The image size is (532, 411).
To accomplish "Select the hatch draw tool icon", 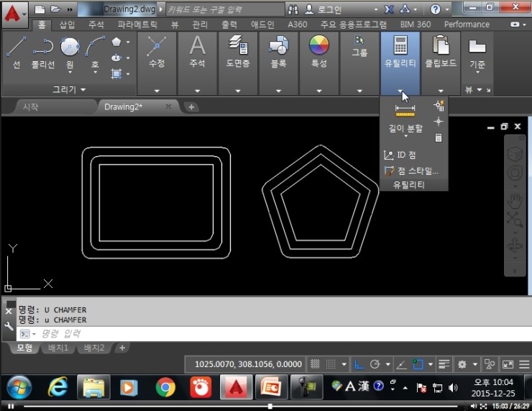I will point(116,73).
